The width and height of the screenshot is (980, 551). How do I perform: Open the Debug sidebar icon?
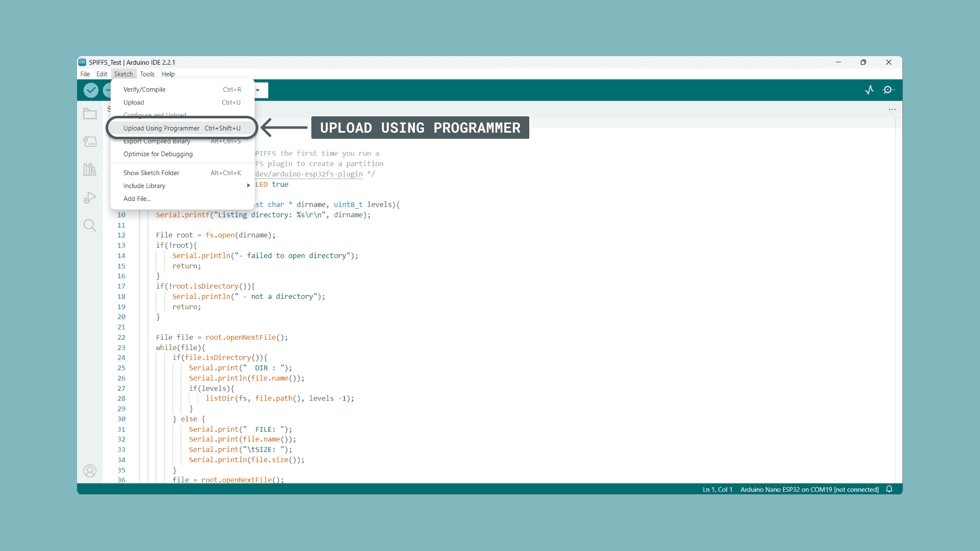[90, 197]
